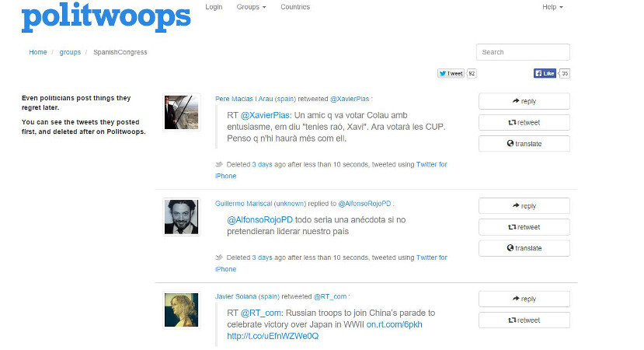
Task: Translate the Guillermo Mariscal tweet
Action: click(524, 248)
